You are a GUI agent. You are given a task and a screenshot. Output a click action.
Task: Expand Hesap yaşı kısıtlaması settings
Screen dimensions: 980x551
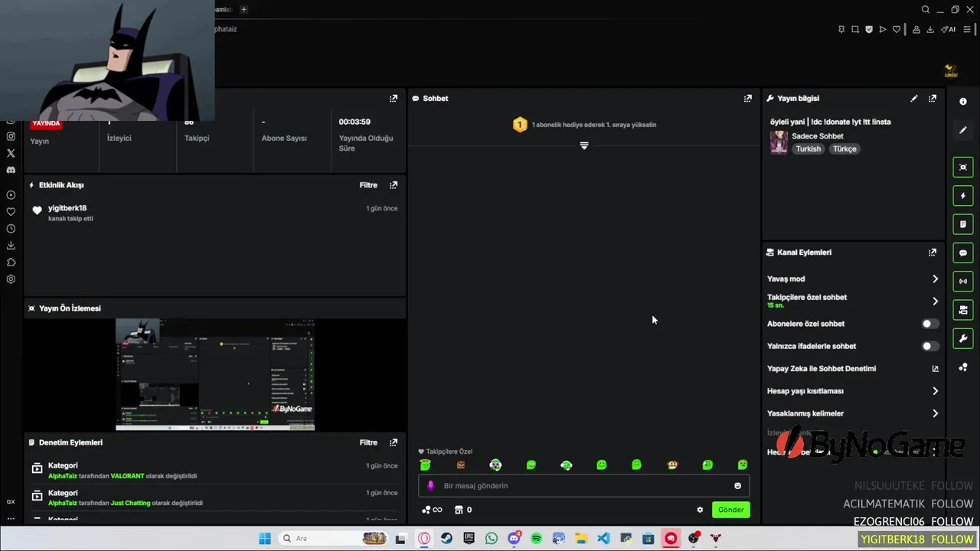pyautogui.click(x=935, y=391)
